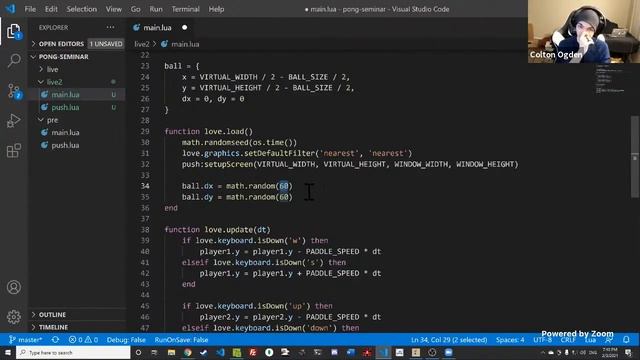Click the 1 UNSAVED badge
The width and height of the screenshot is (640, 360).
pos(106,44)
